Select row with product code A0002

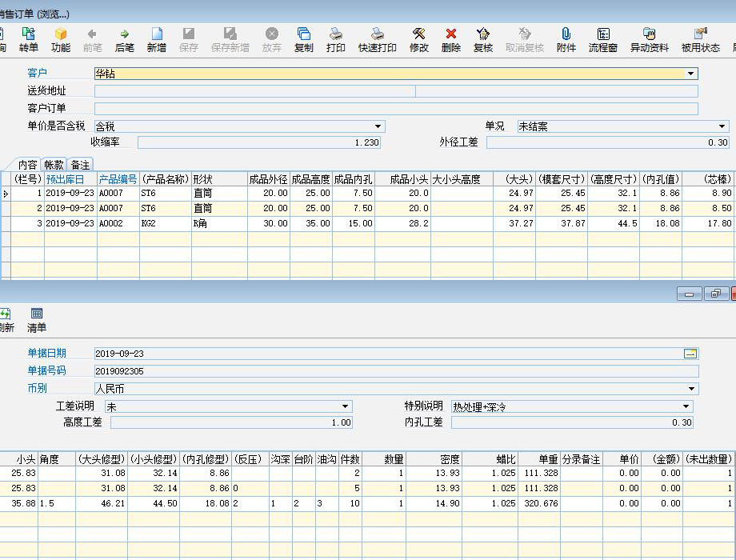(110, 223)
